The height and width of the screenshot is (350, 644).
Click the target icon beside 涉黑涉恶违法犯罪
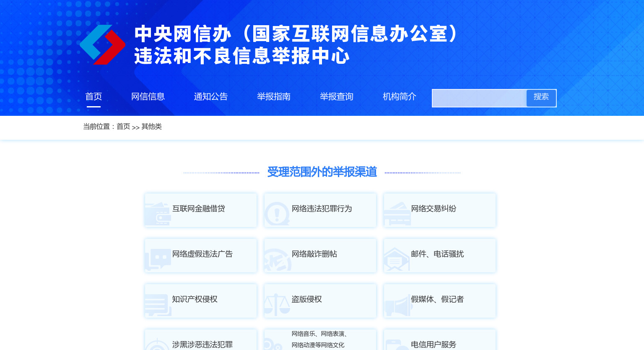pyautogui.click(x=157, y=345)
